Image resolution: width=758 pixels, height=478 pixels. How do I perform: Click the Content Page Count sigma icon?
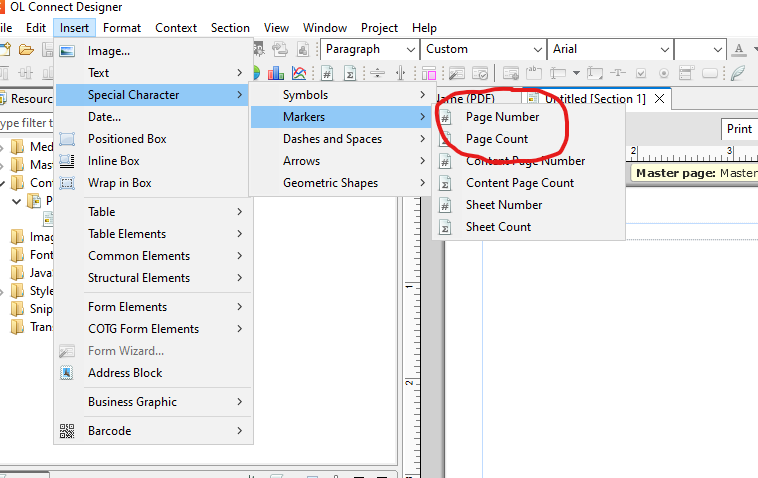446,183
